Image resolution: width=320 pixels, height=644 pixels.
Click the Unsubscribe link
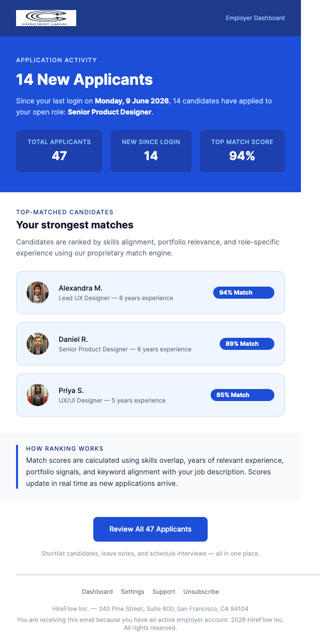click(x=201, y=592)
